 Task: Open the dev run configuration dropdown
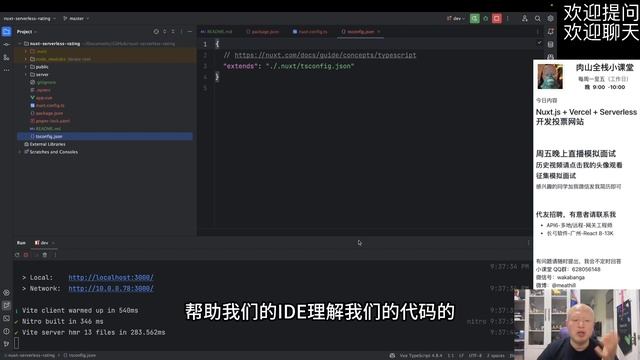[x=456, y=18]
